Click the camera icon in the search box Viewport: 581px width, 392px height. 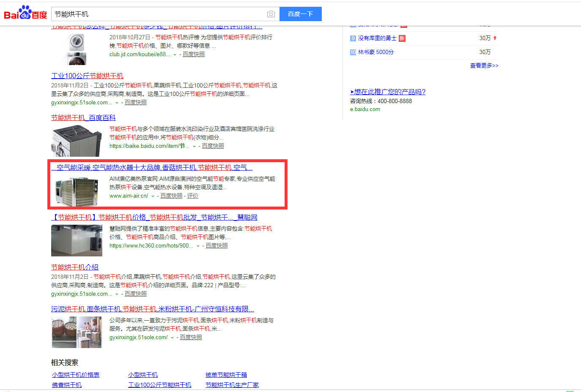tap(271, 14)
